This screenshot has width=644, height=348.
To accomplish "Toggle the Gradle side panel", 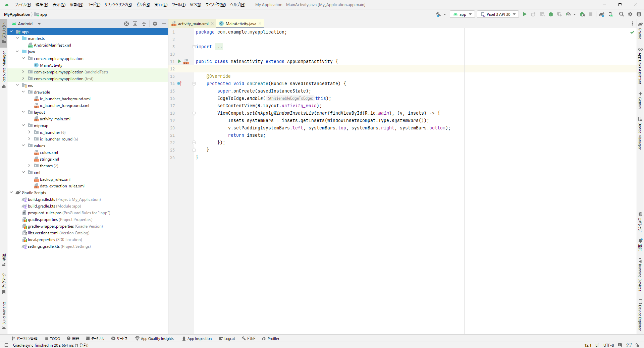I will 640,31.
